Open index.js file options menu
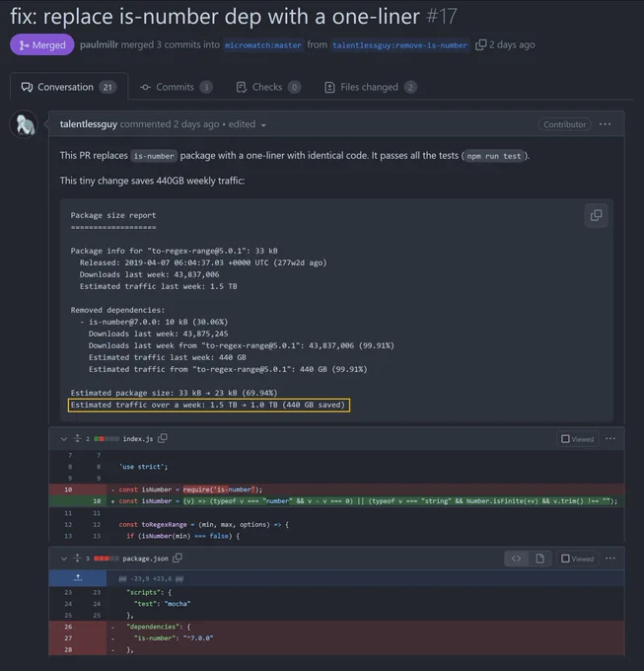 pos(610,439)
